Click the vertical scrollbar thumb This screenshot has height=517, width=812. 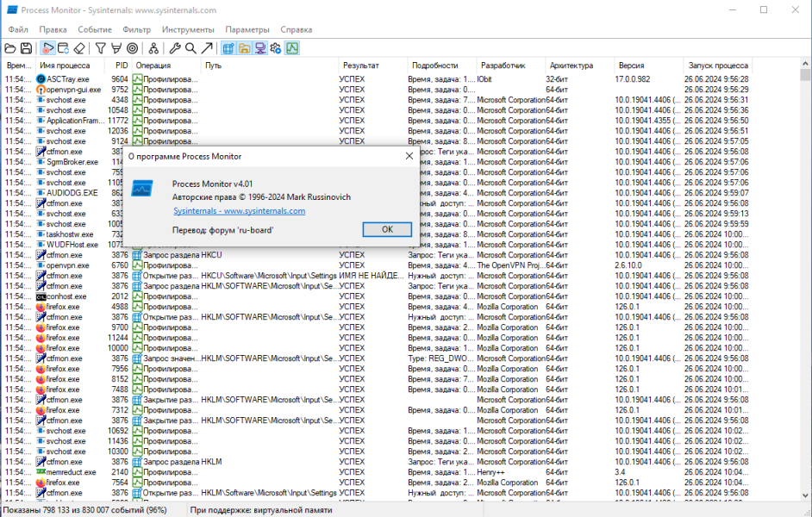(805, 75)
